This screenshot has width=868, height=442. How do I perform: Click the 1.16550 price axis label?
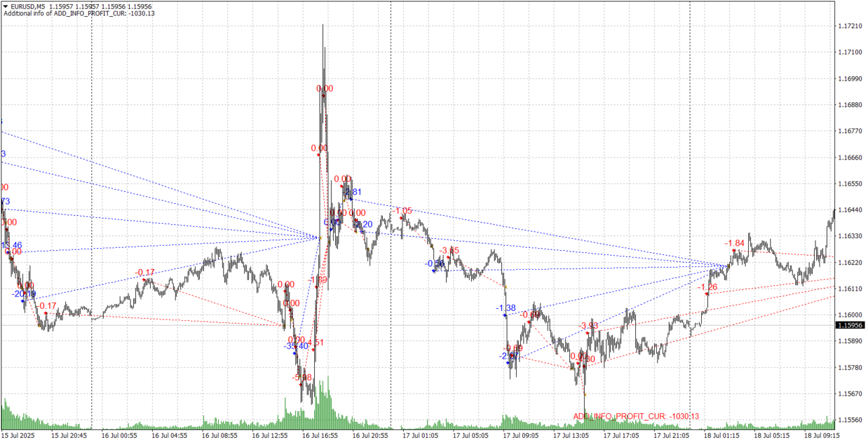(x=850, y=184)
